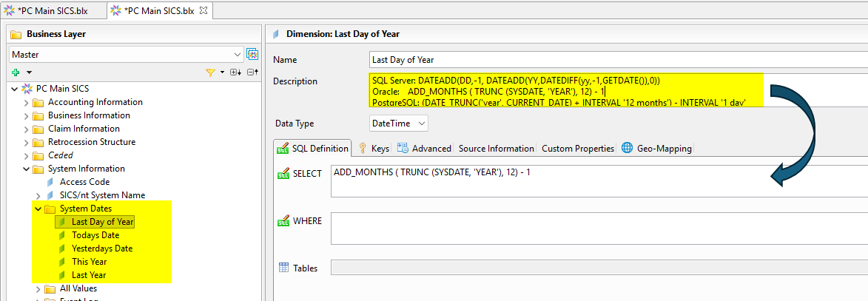Click the PC Main SICS star icon in tree
The height and width of the screenshot is (301, 868).
[x=27, y=89]
